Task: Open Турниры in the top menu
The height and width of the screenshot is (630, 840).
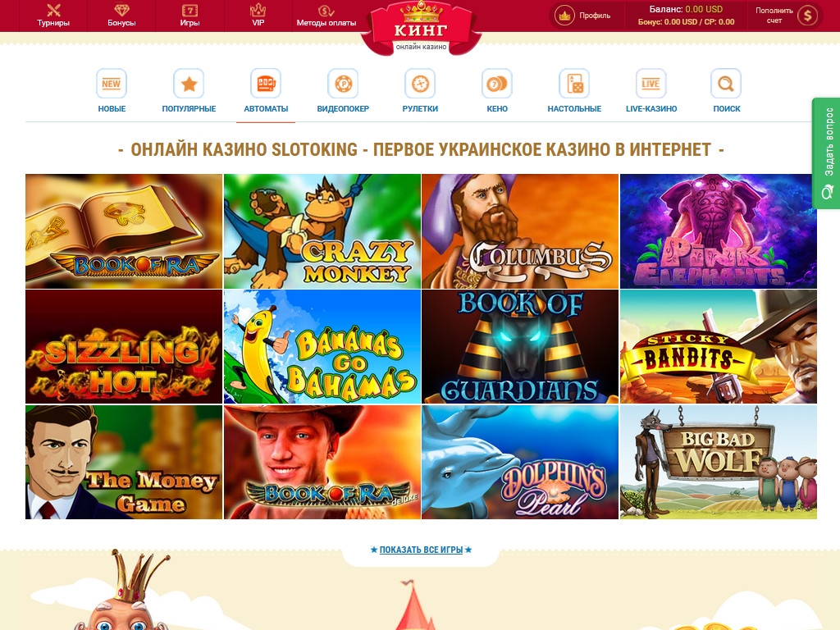Action: [53, 16]
